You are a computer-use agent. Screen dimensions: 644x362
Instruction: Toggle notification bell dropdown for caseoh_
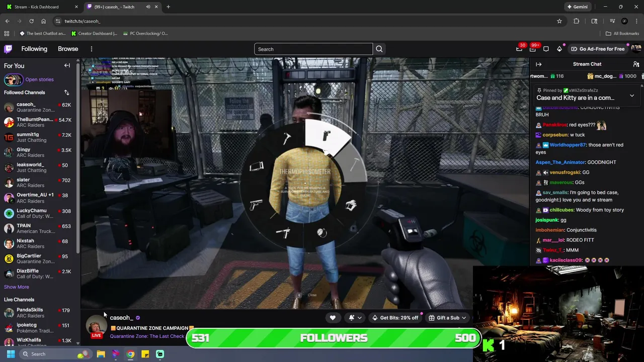click(x=354, y=318)
